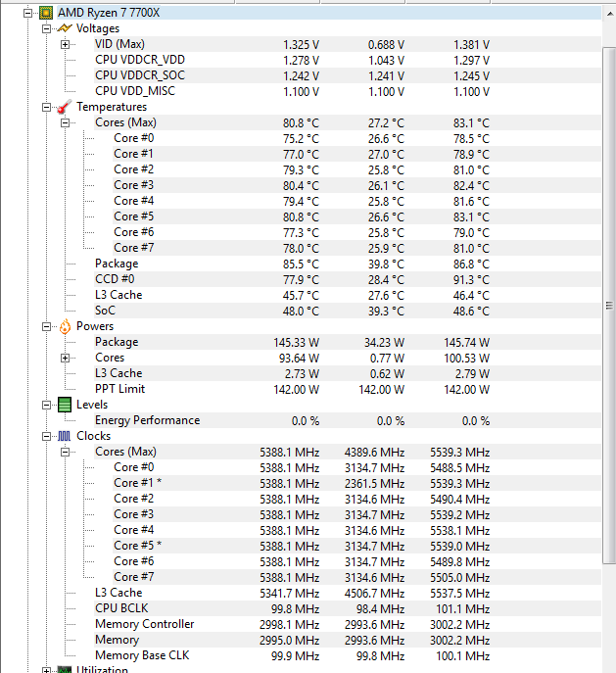Collapse the Temperatures section
This screenshot has height=673, width=616.
tap(46, 107)
